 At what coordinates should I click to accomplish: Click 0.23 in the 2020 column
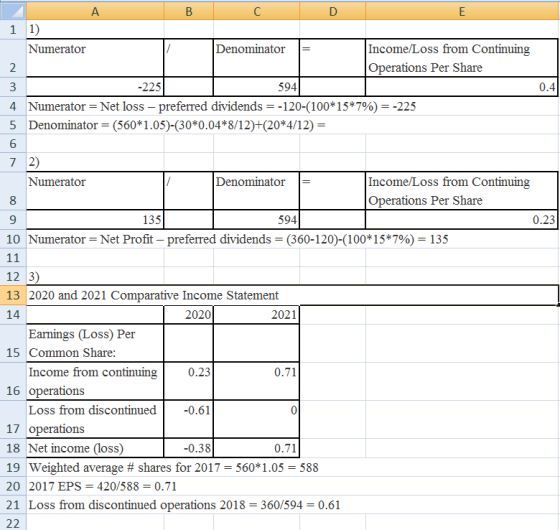point(189,381)
